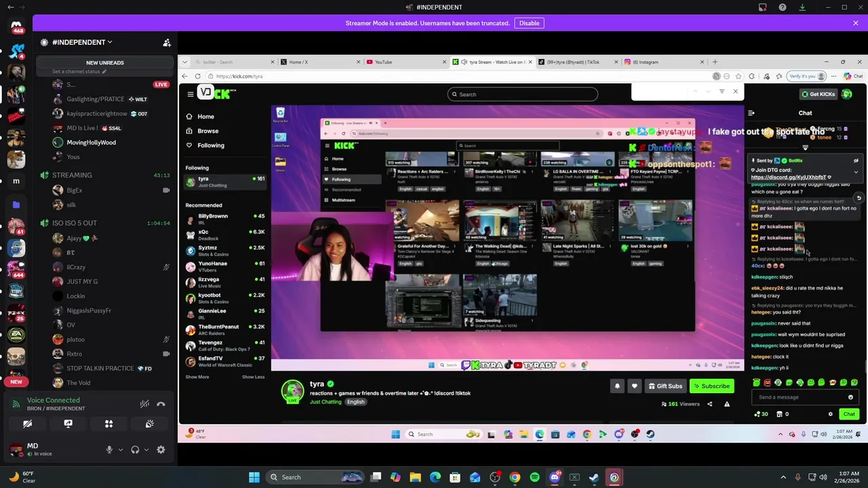Open xQc in Kick Recommended list
This screenshot has height=488, width=868.
225,235
